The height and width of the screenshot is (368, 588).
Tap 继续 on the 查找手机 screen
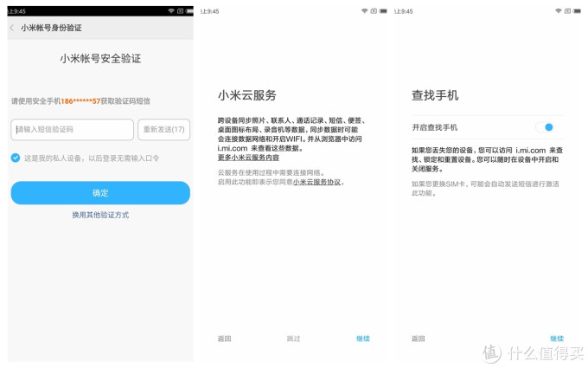click(x=557, y=339)
